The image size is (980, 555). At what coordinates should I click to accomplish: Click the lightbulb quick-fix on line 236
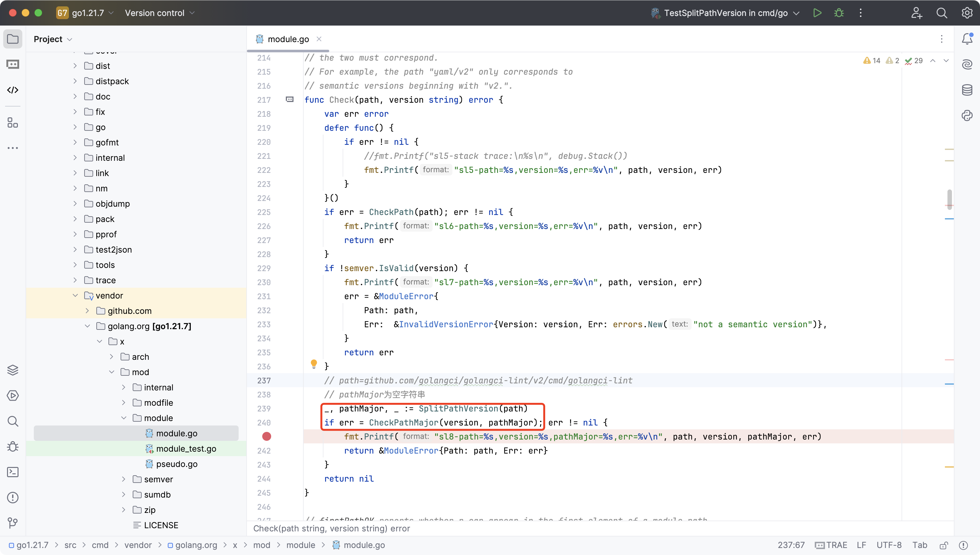coord(313,364)
